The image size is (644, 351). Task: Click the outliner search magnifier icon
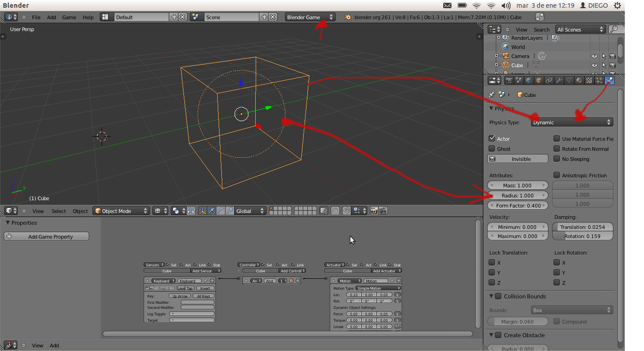[x=614, y=29]
